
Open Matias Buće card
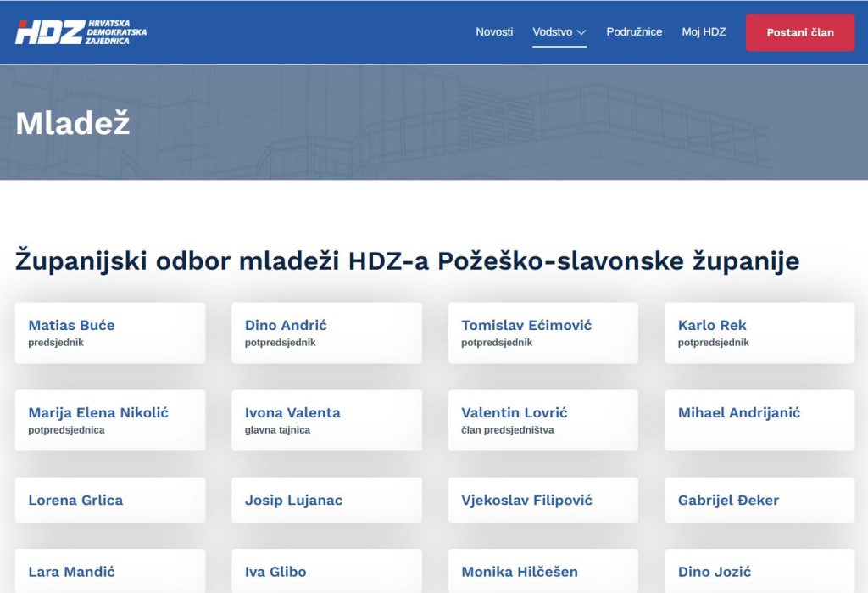(110, 333)
